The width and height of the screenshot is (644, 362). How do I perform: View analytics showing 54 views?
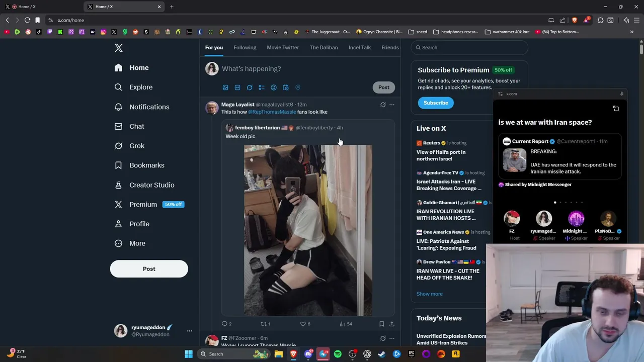coord(346,324)
